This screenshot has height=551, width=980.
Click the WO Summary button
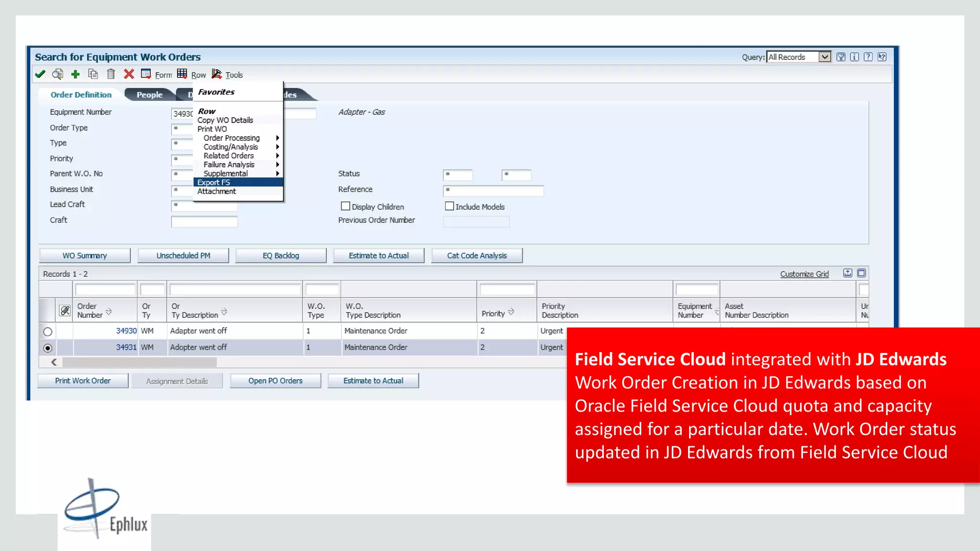(85, 255)
